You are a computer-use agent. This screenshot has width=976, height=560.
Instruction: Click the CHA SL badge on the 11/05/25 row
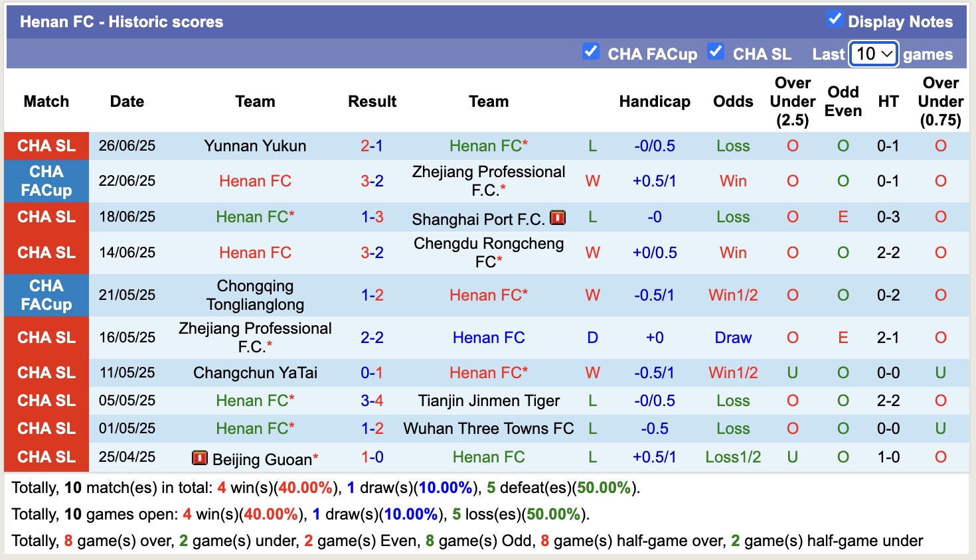pos(46,372)
